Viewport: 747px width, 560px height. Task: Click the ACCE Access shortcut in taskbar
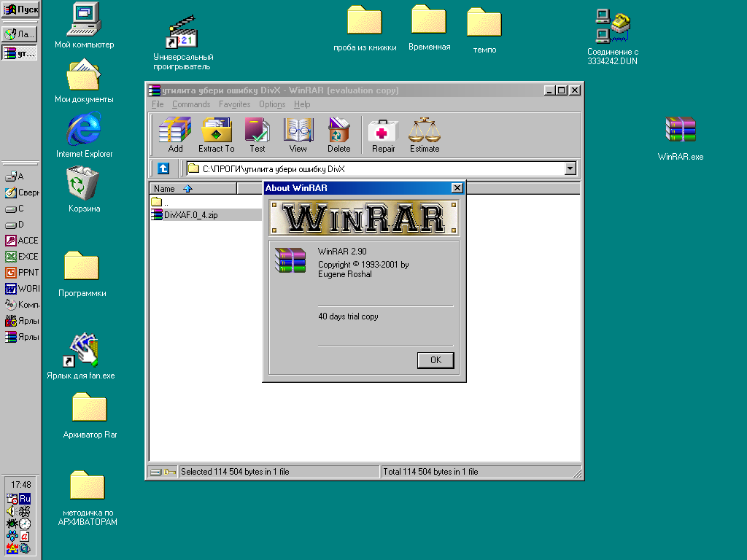point(21,241)
